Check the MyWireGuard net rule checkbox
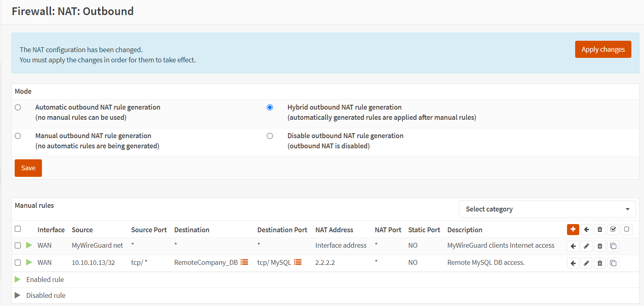The width and height of the screenshot is (644, 306). [x=18, y=245]
